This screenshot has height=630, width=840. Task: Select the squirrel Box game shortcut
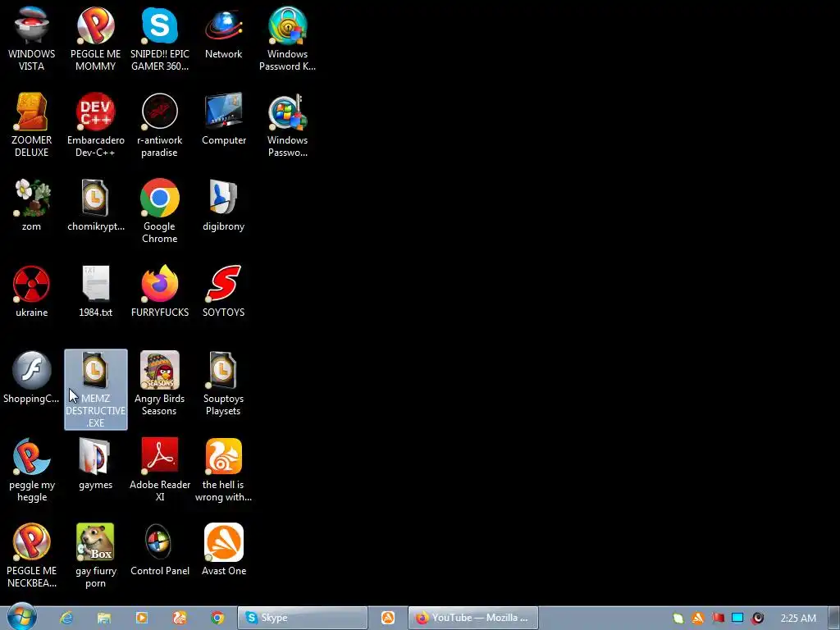pyautogui.click(x=95, y=556)
